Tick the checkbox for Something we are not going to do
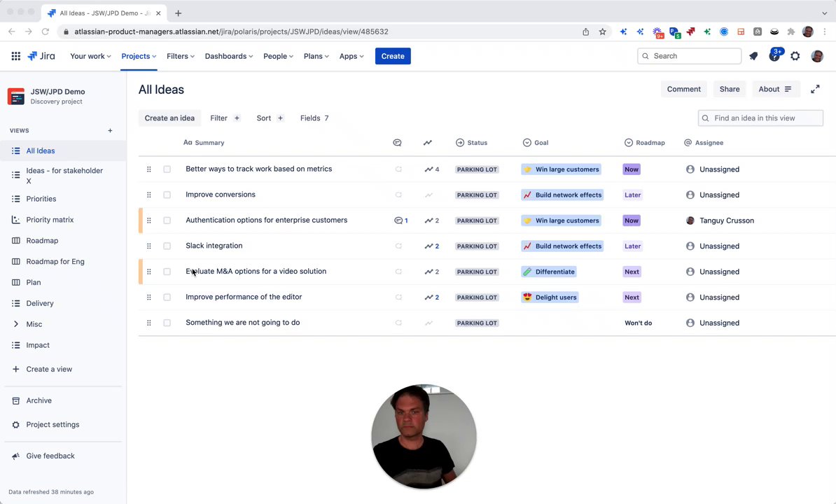This screenshot has height=504, width=836. click(x=167, y=323)
